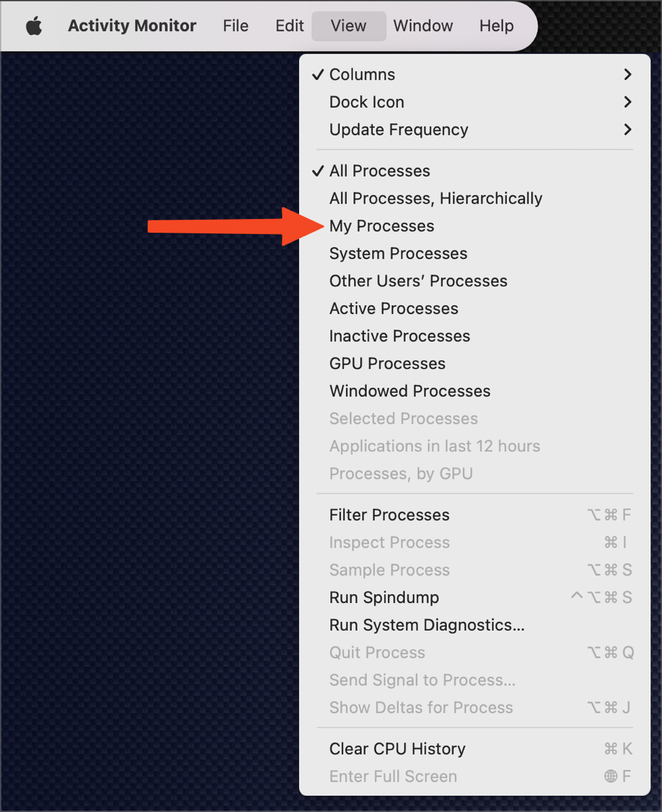The width and height of the screenshot is (662, 812).
Task: Toggle the All Processes checkmark
Action: [x=379, y=171]
